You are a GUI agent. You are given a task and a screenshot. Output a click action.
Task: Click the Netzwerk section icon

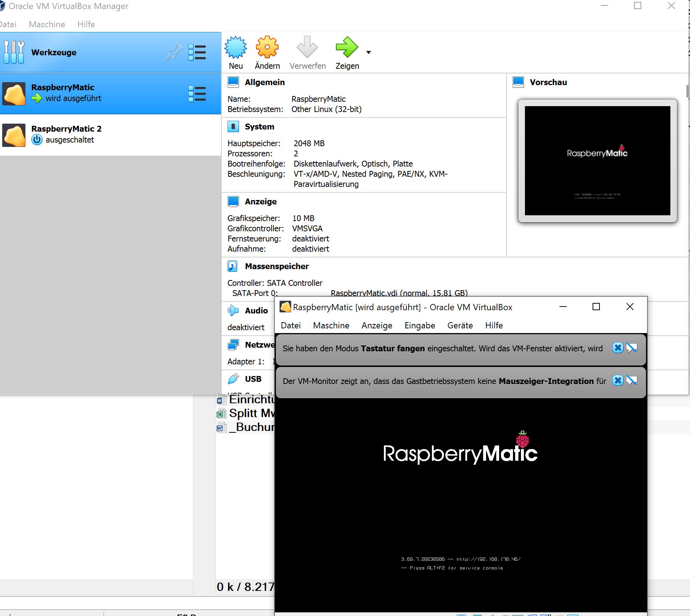coord(233,345)
